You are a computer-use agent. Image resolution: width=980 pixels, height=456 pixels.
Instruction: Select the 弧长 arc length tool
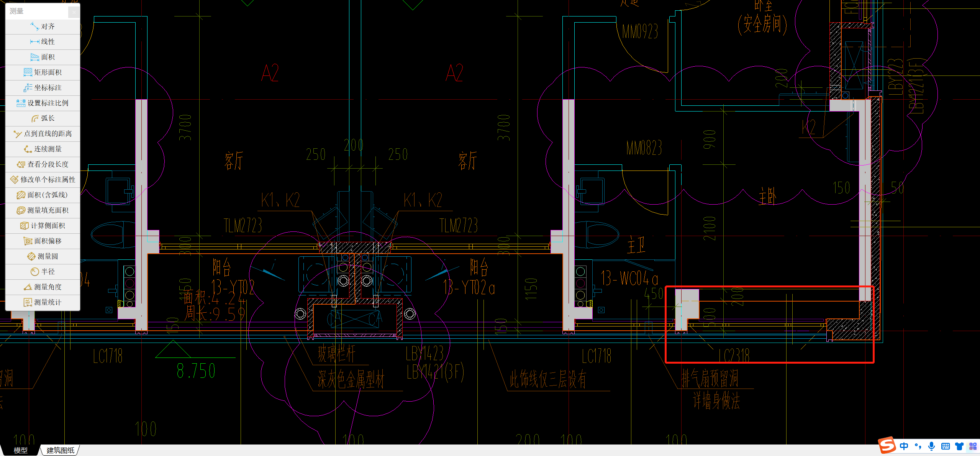click(43, 118)
